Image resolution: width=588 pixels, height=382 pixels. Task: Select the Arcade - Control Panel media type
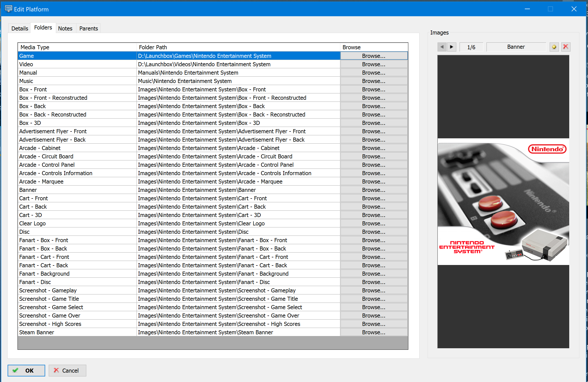[77, 165]
